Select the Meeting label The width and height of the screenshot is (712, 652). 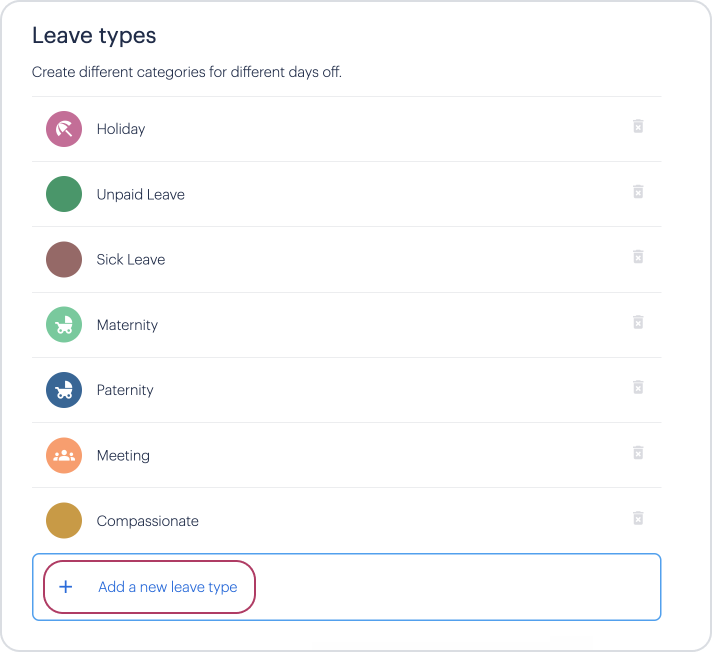coord(123,455)
